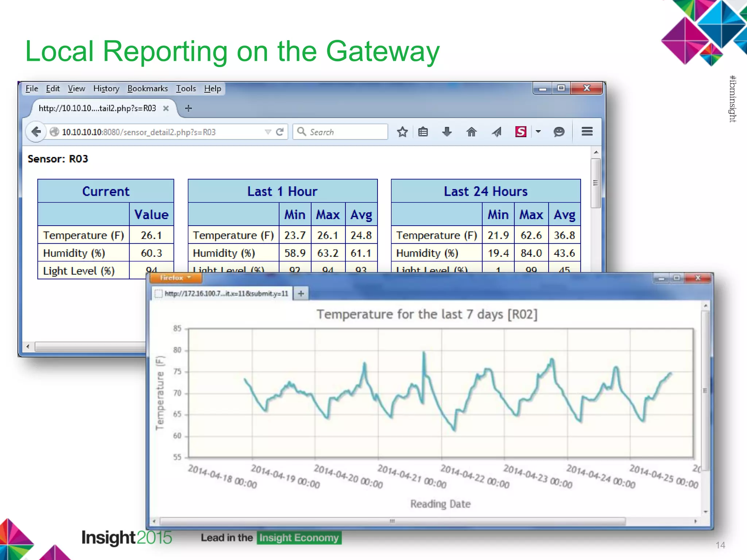The image size is (747, 560).
Task: Click the Current table header
Action: coord(106,191)
